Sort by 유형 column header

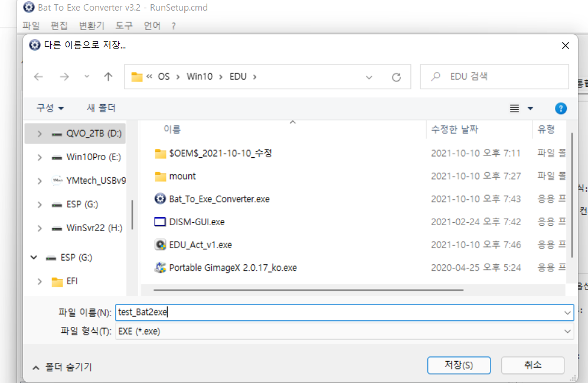[x=546, y=129]
